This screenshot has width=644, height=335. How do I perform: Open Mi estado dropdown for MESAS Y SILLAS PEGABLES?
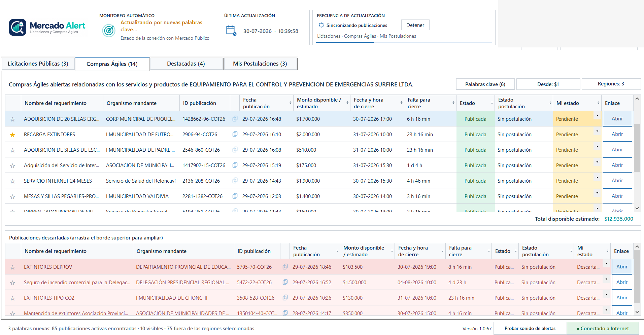pyautogui.click(x=597, y=193)
